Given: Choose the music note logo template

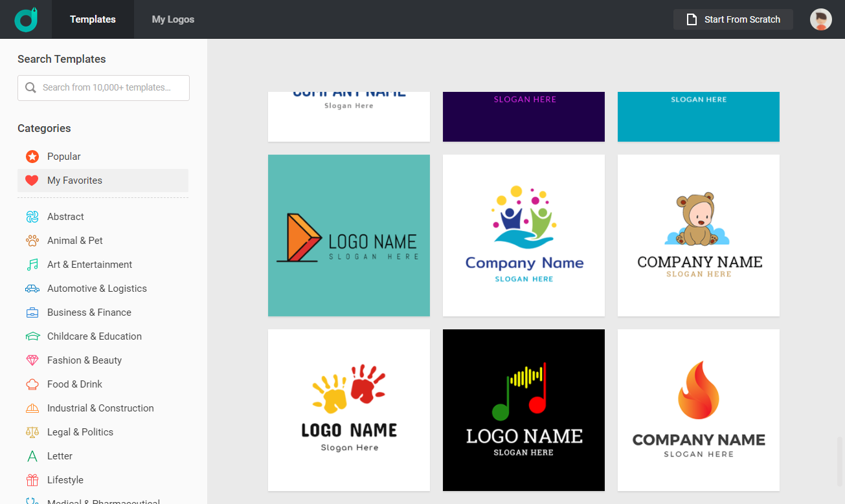Looking at the screenshot, I should pos(524,410).
